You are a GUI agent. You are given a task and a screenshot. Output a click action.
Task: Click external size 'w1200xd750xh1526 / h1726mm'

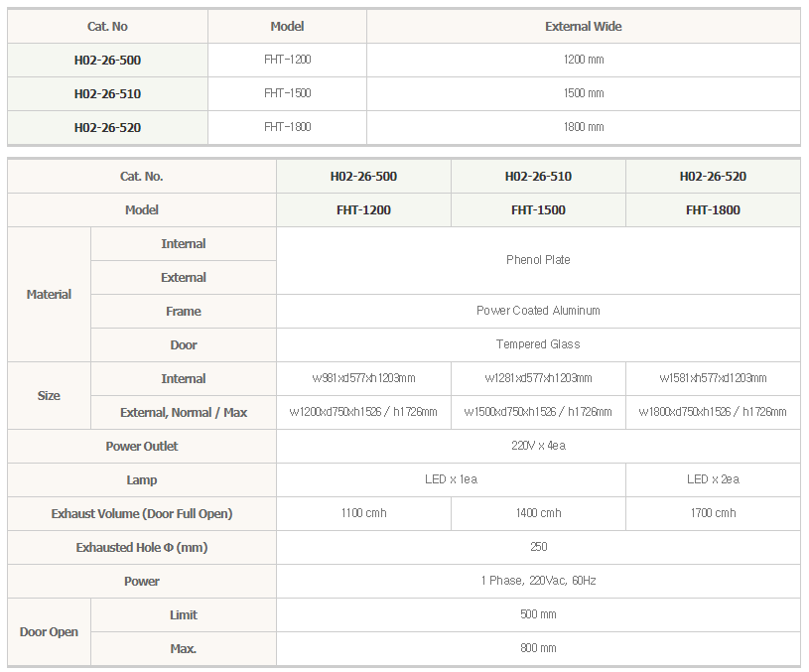pyautogui.click(x=363, y=412)
